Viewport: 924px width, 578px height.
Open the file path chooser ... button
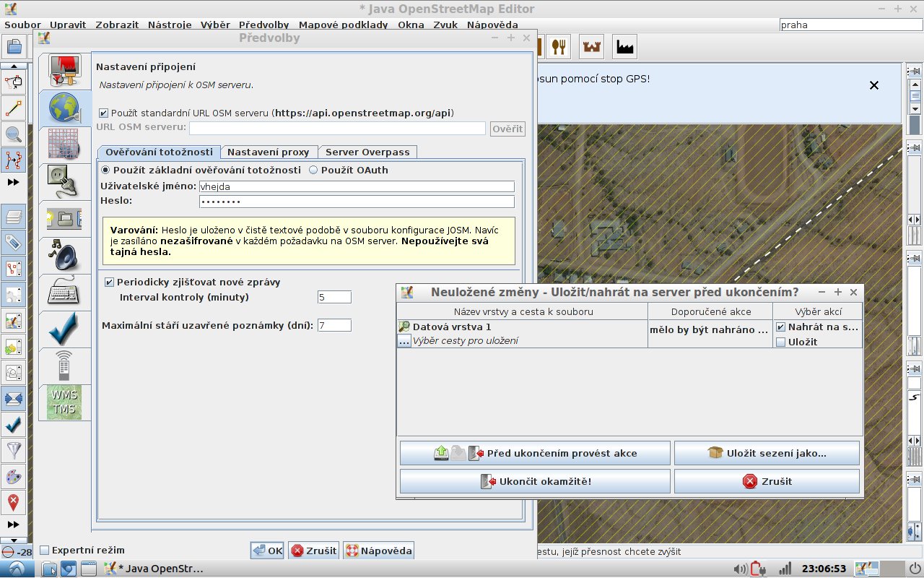(404, 341)
